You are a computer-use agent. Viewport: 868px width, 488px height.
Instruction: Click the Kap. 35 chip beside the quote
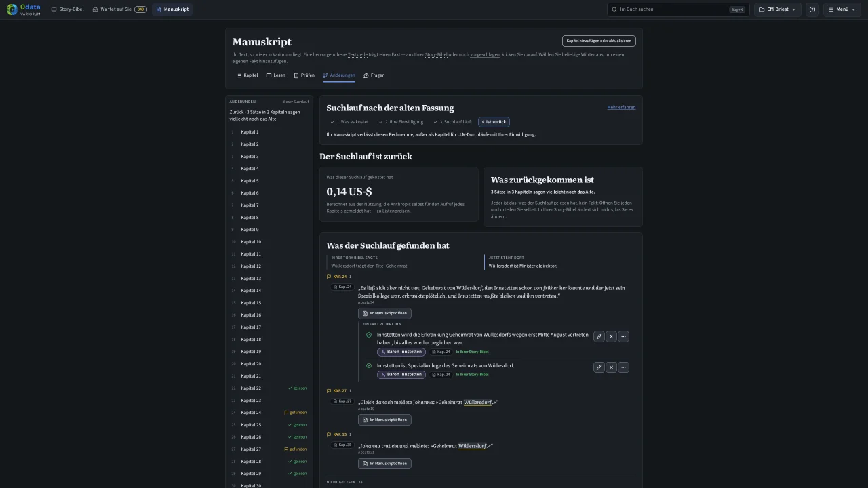(x=342, y=445)
